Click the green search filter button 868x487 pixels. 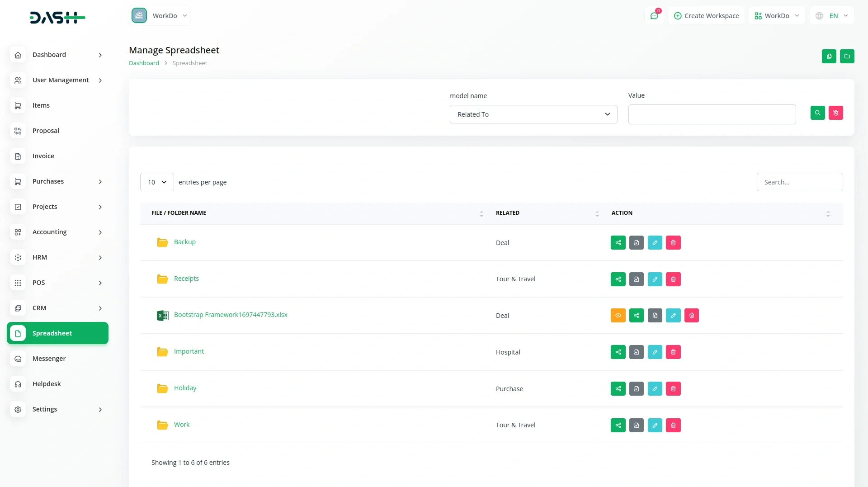817,113
